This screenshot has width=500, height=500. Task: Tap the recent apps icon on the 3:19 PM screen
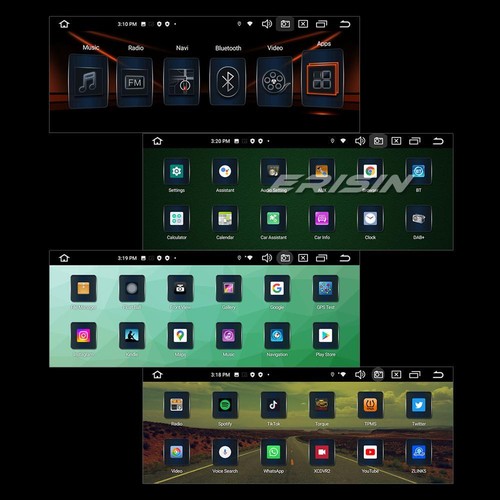[321, 258]
